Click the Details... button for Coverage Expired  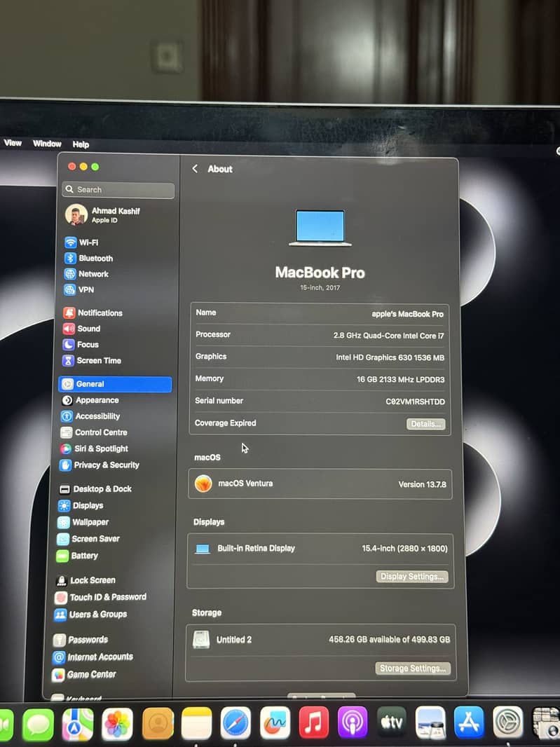point(425,424)
